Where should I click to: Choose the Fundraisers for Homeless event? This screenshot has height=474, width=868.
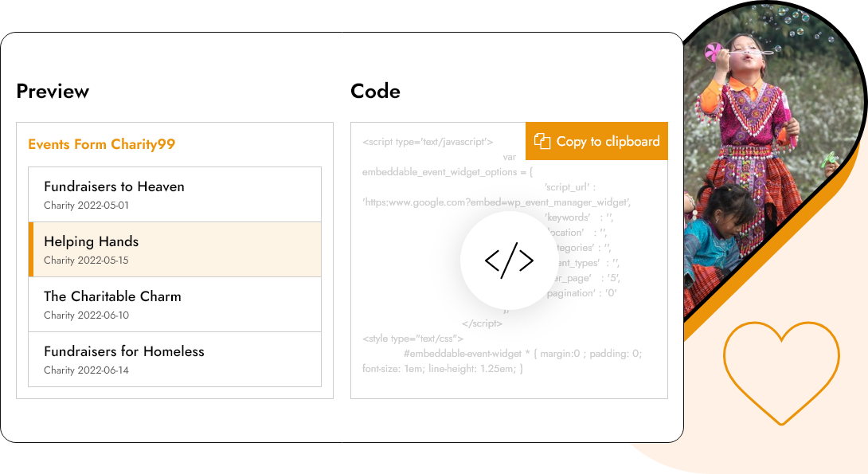[x=123, y=351]
